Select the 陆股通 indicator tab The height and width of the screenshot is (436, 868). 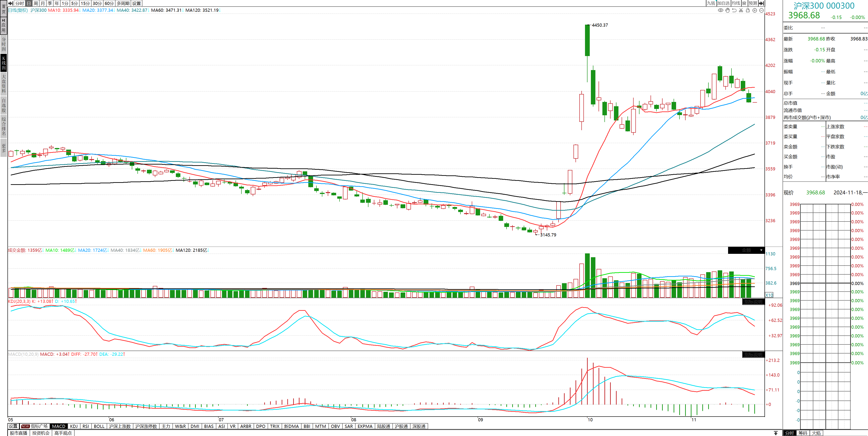(x=383, y=426)
